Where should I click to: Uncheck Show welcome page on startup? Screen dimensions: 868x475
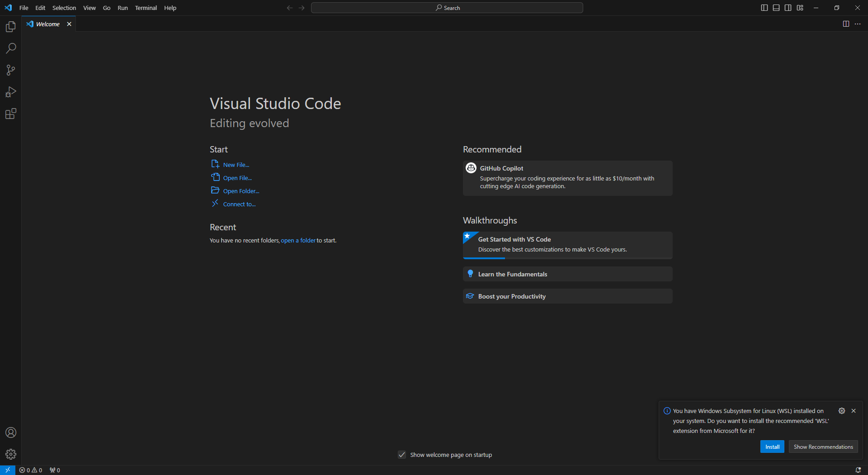[x=401, y=455]
